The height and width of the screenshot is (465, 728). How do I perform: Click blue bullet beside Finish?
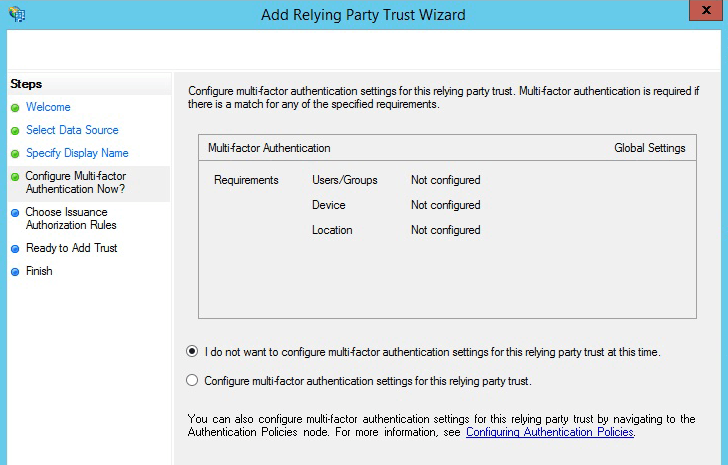pyautogui.click(x=15, y=272)
